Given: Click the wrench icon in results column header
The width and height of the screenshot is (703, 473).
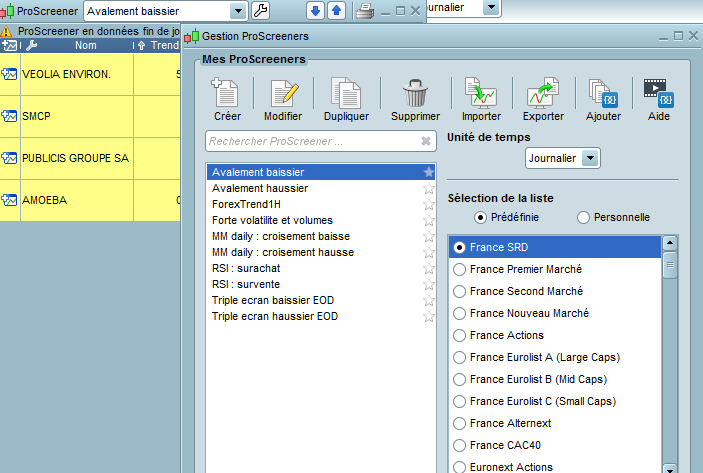Looking at the screenshot, I should [x=31, y=45].
